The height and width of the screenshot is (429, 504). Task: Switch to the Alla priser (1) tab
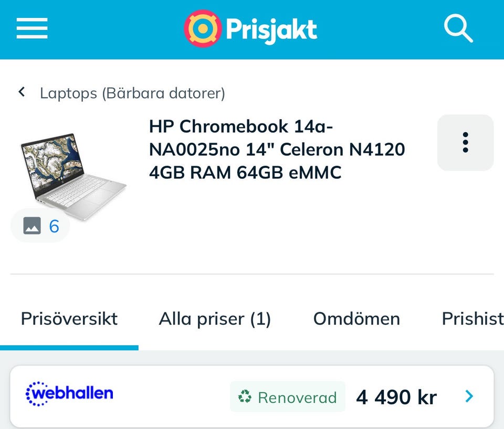coord(215,319)
